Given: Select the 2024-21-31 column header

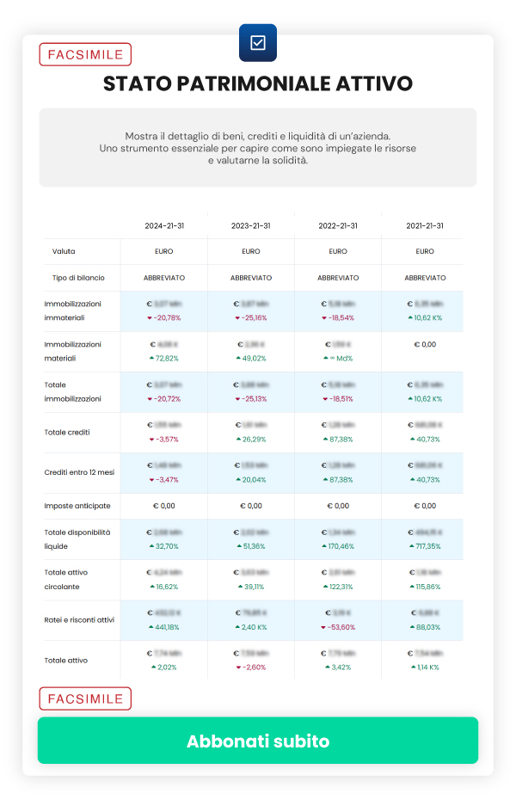Looking at the screenshot, I should [x=164, y=226].
